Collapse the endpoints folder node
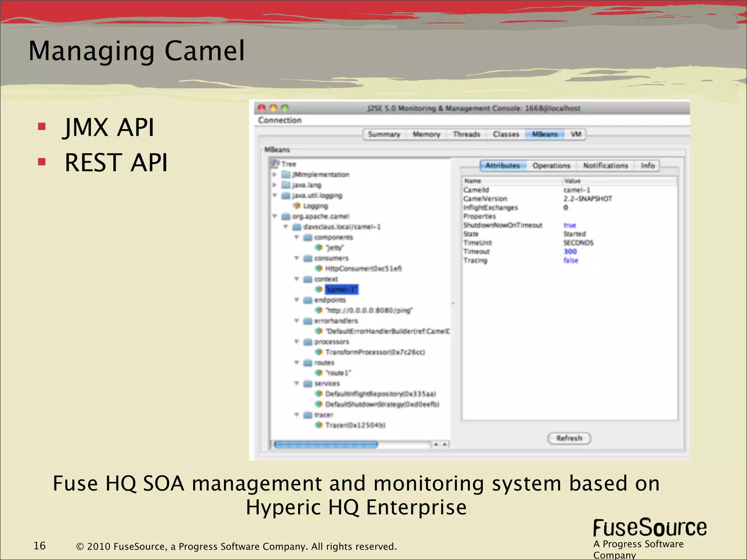747x560 pixels. tap(297, 300)
